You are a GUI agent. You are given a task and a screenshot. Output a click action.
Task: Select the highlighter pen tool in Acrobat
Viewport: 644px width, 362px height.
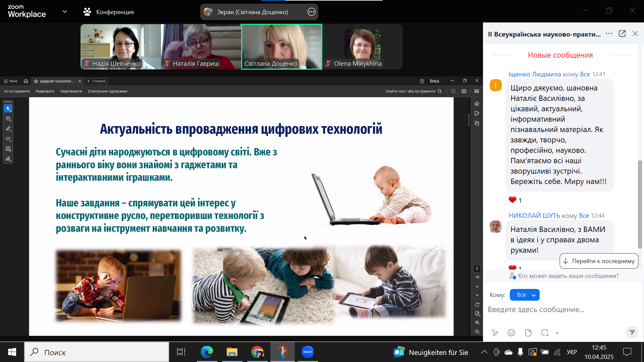click(8, 129)
